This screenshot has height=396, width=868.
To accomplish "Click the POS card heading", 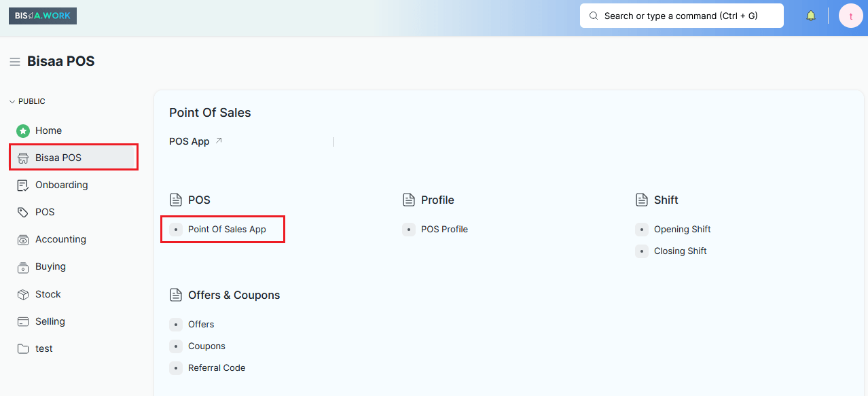I will click(x=199, y=200).
